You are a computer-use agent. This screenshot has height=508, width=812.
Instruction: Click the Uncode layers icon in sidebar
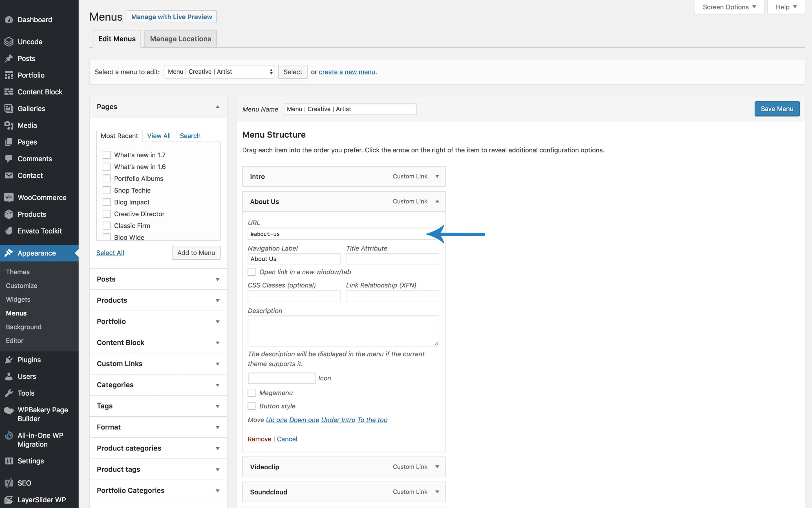(x=9, y=42)
